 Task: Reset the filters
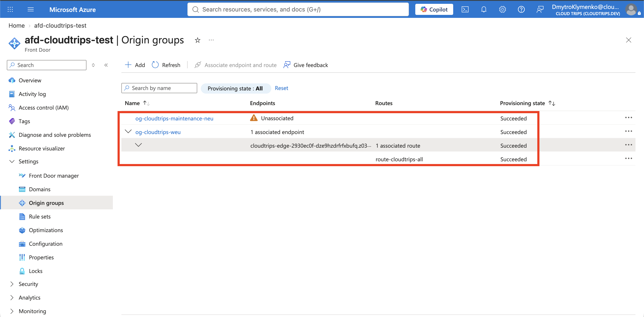[281, 88]
